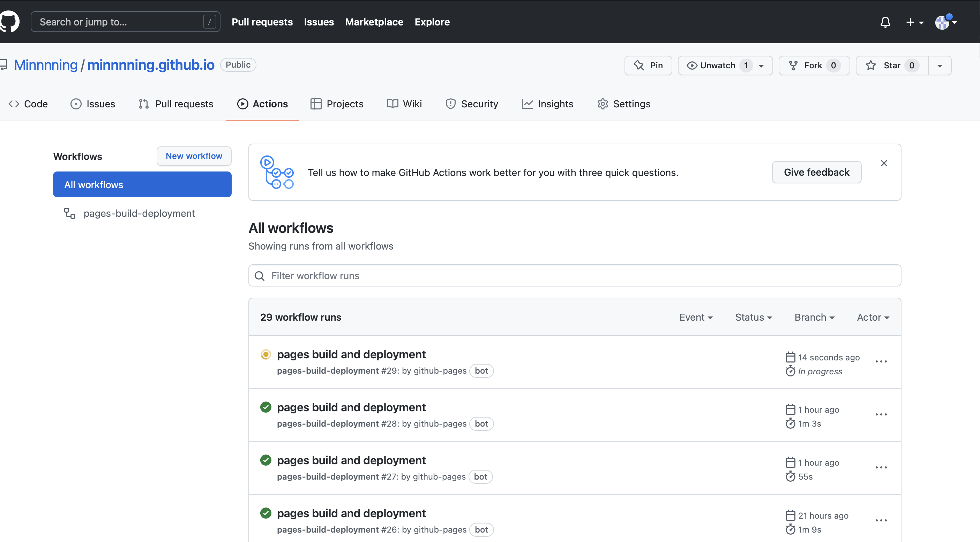Open options for run #28
Screen dimensions: 980x542
[881, 414]
